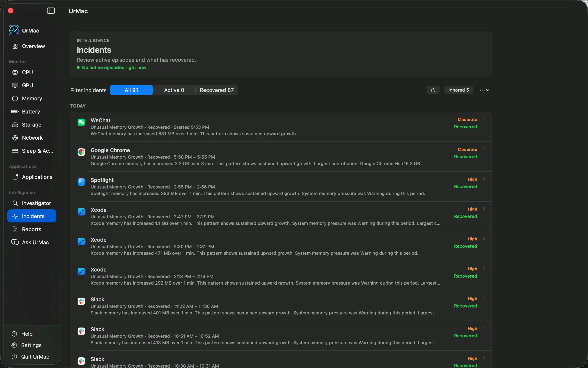Open the Overview grid icon
The height and width of the screenshot is (368, 588).
(15, 46)
